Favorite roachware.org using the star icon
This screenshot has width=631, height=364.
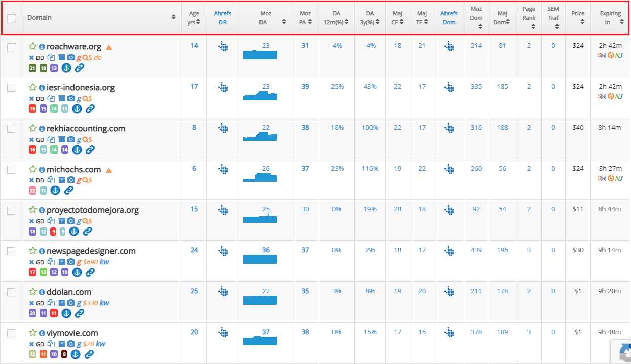[31, 45]
